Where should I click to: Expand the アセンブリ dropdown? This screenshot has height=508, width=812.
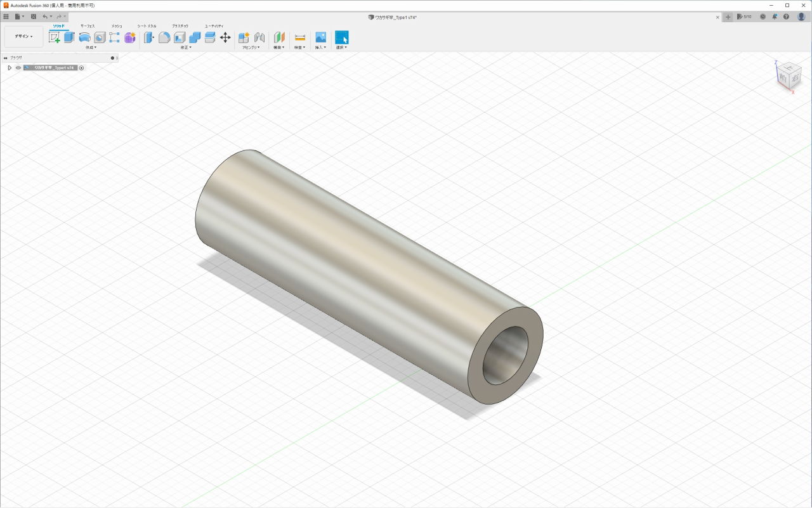click(x=251, y=48)
